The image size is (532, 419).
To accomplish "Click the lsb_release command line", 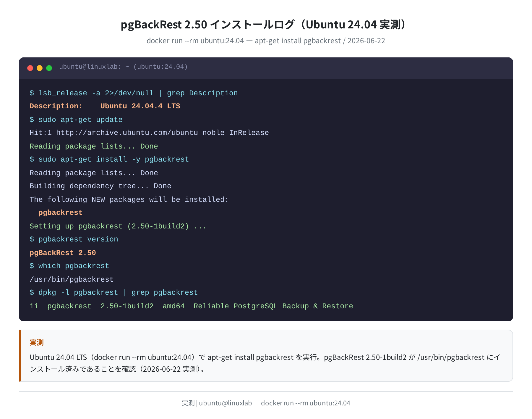I will coord(134,93).
